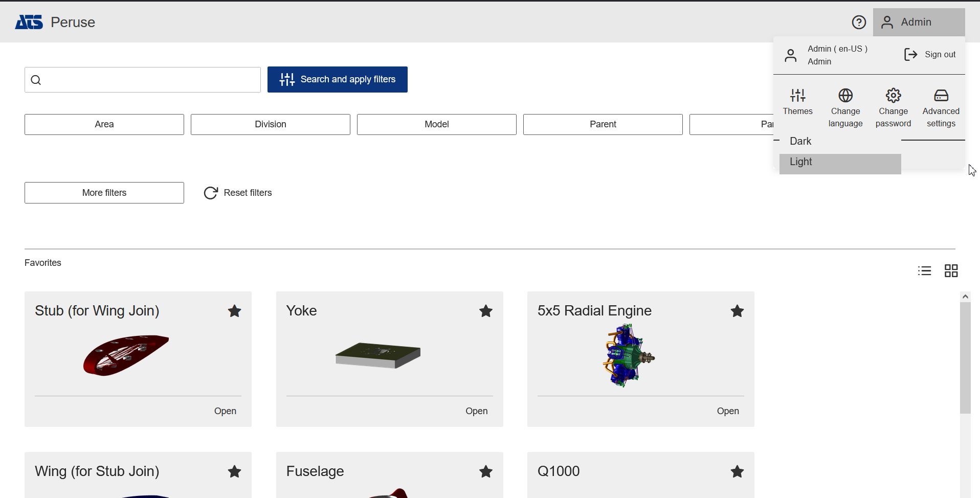Expand the Division filter dropdown

coord(270,124)
